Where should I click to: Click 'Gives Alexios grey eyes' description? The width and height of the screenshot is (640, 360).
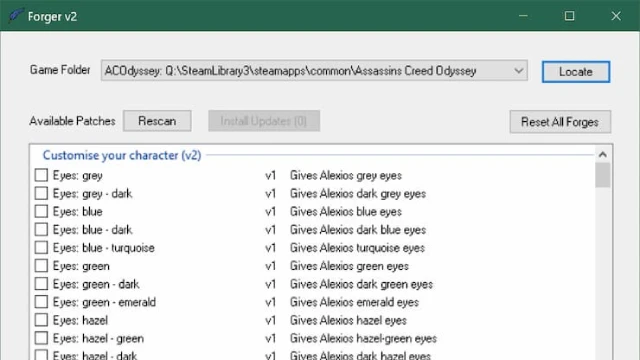[346, 176]
